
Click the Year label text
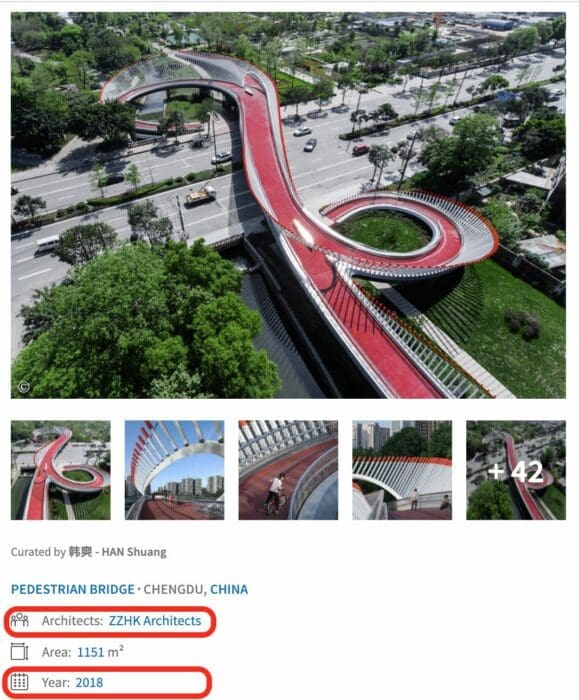click(56, 683)
